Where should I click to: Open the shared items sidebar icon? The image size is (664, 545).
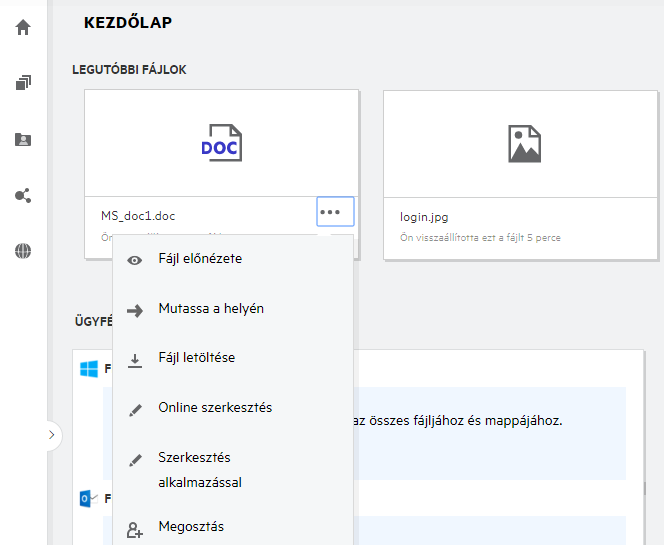click(x=23, y=195)
